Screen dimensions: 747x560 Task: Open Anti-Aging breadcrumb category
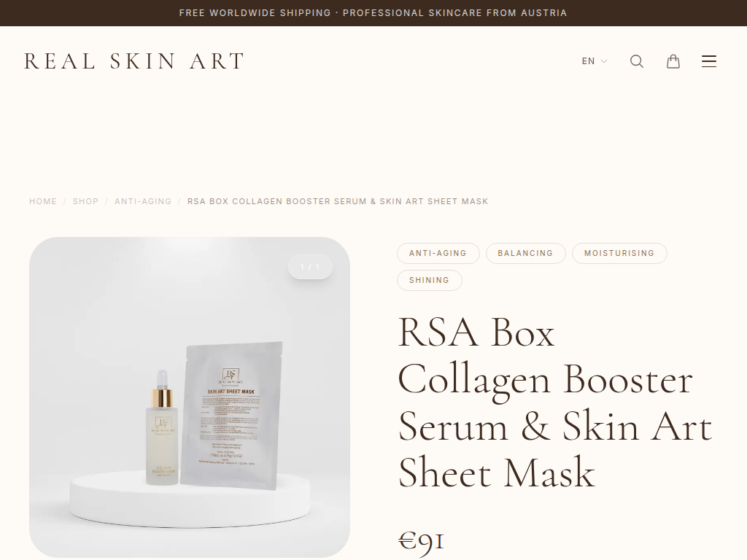[143, 201]
